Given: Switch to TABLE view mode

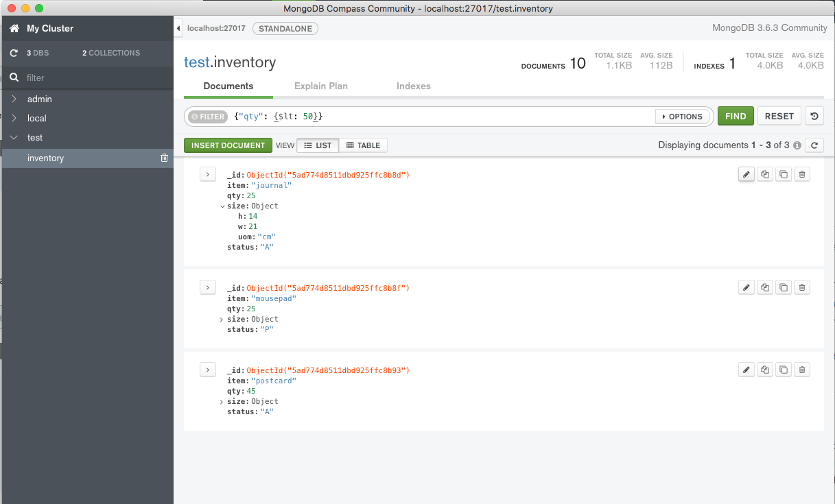Looking at the screenshot, I should point(363,145).
